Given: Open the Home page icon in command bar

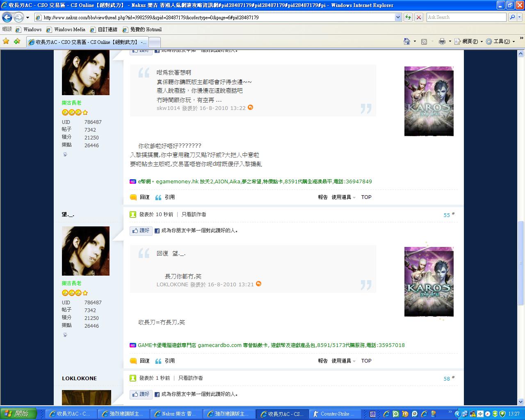Looking at the screenshot, I should pyautogui.click(x=406, y=41).
